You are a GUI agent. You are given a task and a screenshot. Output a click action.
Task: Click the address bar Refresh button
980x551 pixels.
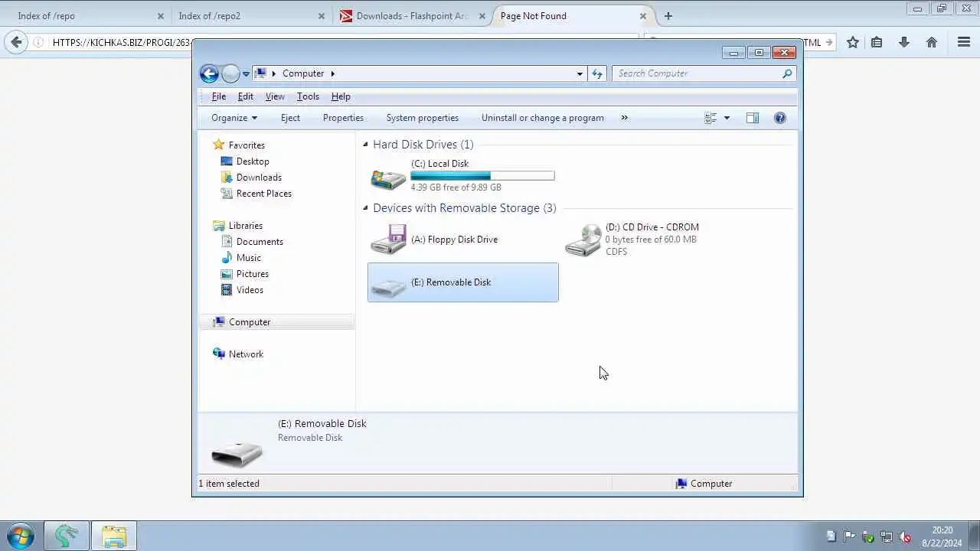pos(597,73)
